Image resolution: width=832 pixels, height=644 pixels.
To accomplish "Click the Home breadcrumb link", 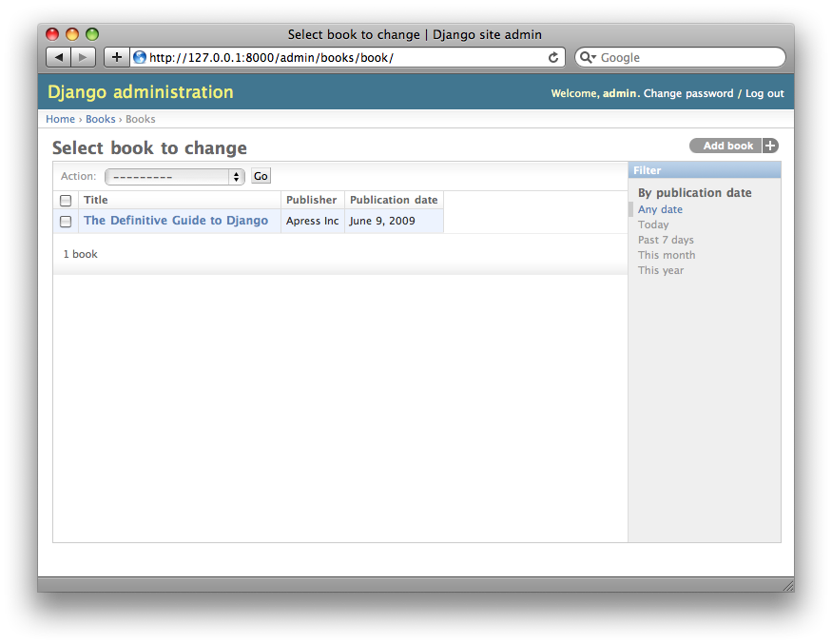I will coord(60,119).
